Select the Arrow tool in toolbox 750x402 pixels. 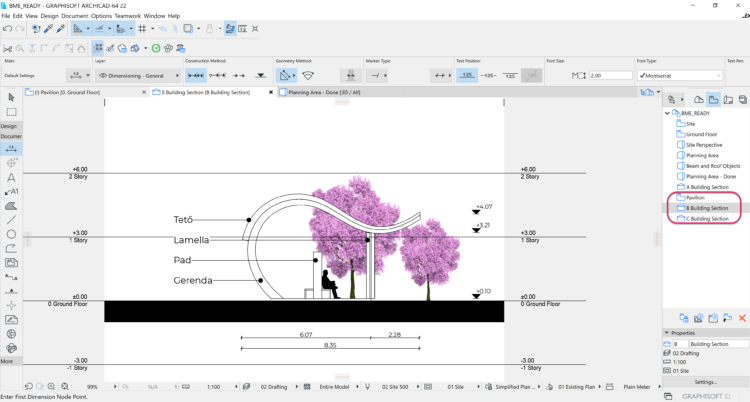coord(11,97)
